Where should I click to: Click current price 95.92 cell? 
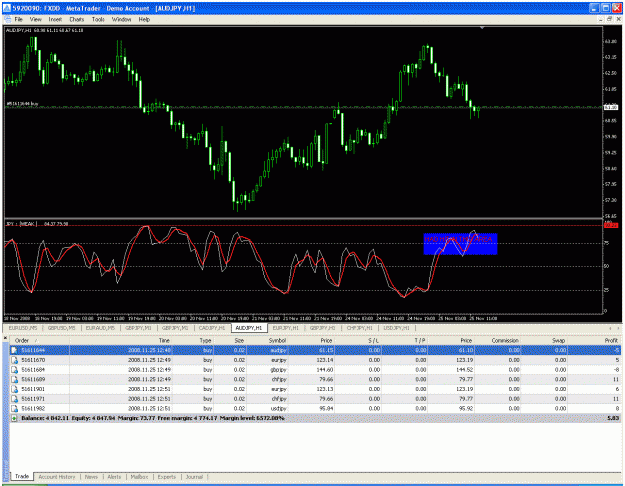[x=466, y=409]
